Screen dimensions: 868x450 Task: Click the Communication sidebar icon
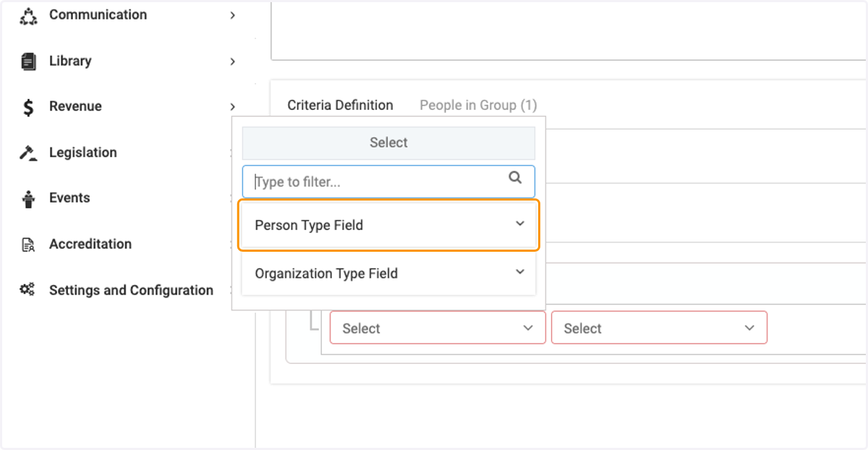point(28,15)
